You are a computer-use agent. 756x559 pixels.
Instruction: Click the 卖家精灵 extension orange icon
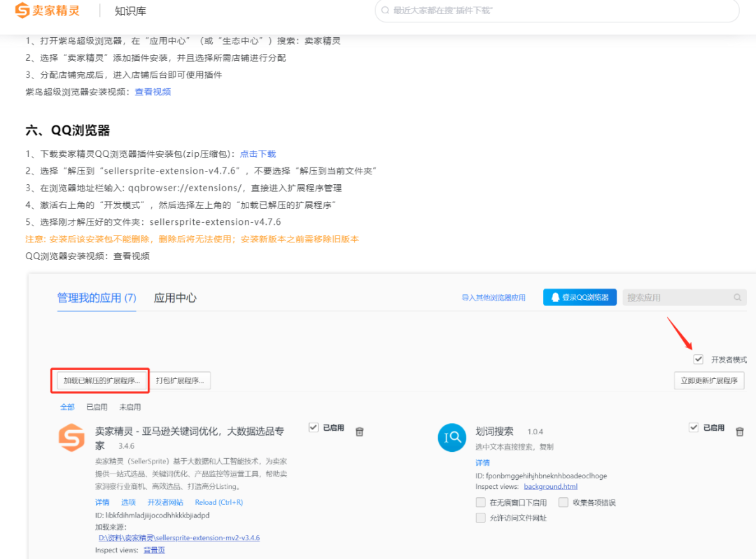pos(72,437)
